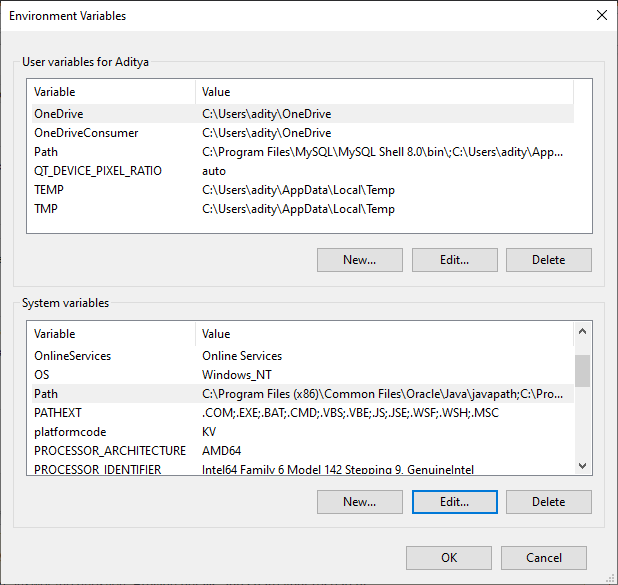Click Delete under System variables
This screenshot has width=618, height=585.
click(548, 501)
